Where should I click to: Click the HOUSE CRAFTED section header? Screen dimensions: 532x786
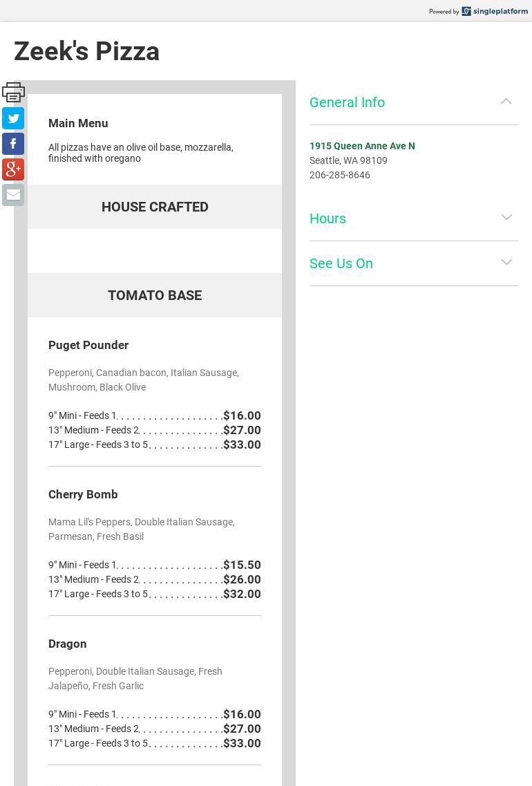(155, 207)
